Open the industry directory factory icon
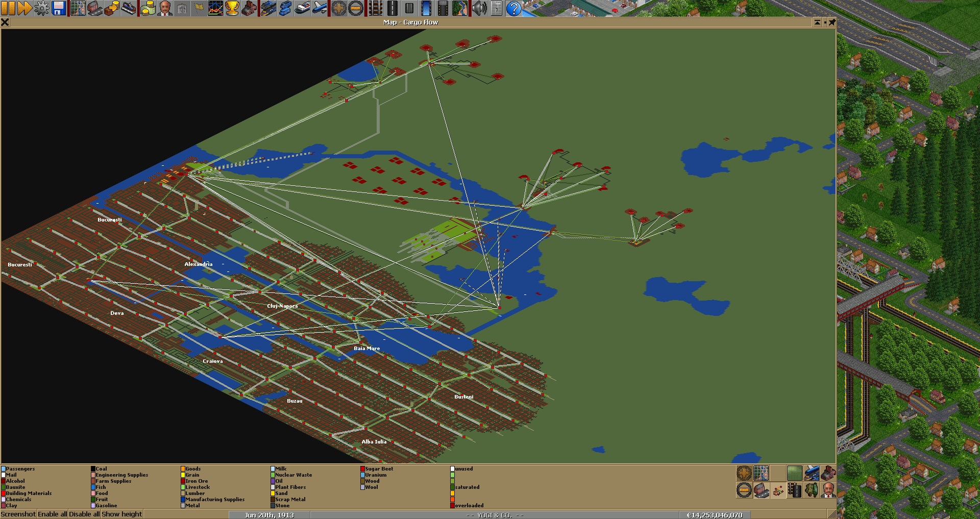Viewport: 980px width, 519px height. coord(249,8)
